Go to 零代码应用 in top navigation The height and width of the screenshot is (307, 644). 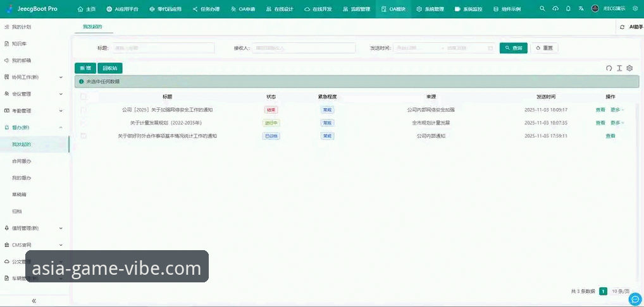pos(165,9)
